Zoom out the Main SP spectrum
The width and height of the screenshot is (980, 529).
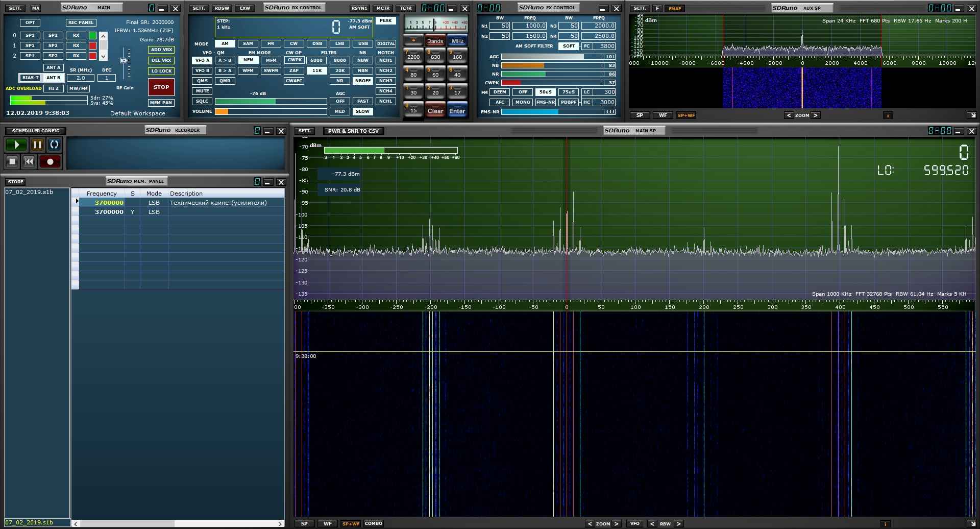[x=590, y=523]
